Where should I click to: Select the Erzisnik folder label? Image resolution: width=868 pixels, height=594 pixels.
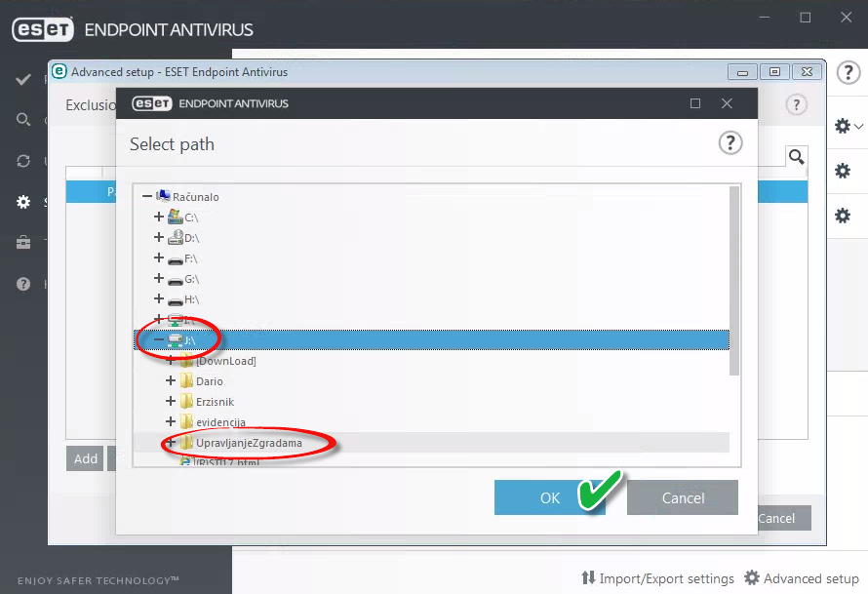[215, 402]
